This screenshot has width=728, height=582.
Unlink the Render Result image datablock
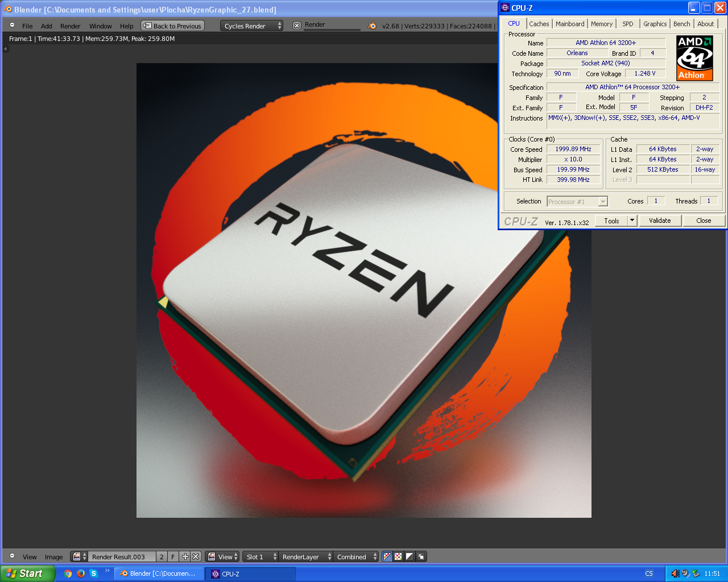tap(196, 557)
